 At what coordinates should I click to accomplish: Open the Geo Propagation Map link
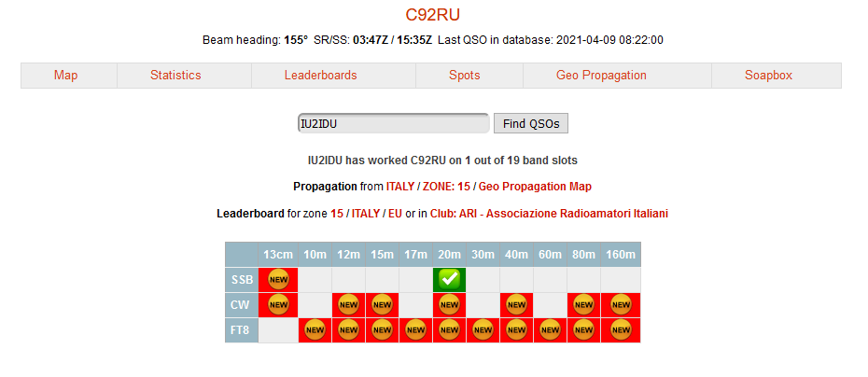[x=535, y=187]
